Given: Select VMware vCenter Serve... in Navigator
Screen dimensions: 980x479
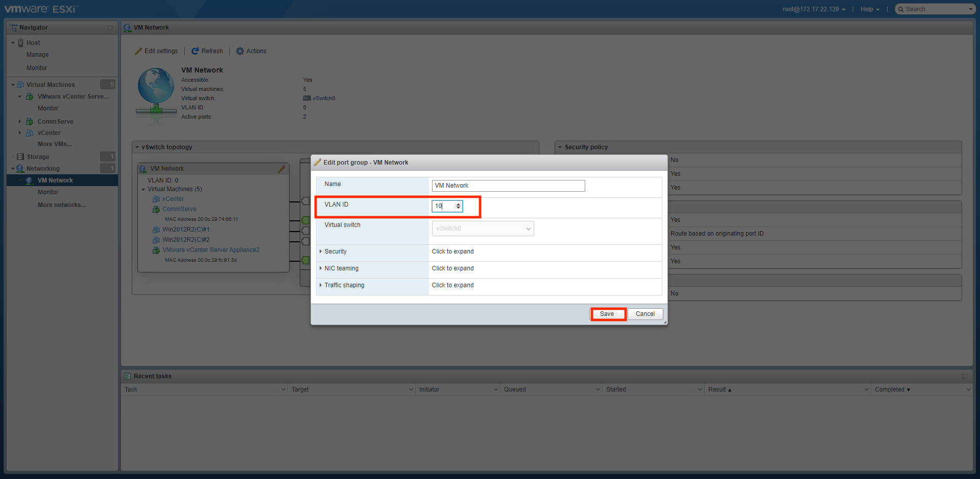Looking at the screenshot, I should pyautogui.click(x=74, y=97).
